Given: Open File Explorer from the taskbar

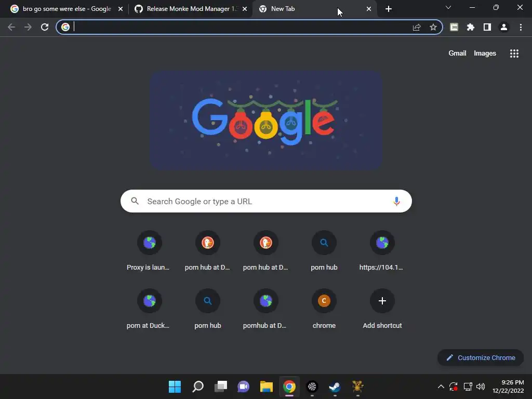Looking at the screenshot, I should tap(267, 387).
